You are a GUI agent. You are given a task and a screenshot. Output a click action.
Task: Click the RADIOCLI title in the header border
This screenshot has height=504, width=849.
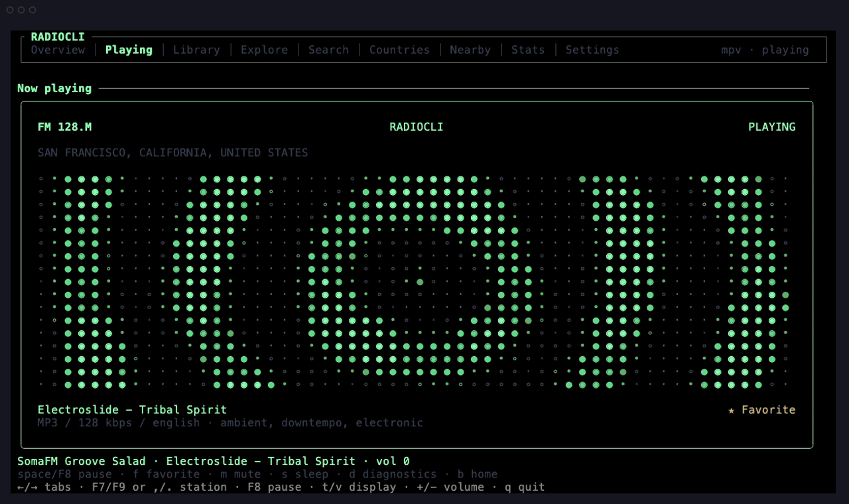[x=58, y=37]
